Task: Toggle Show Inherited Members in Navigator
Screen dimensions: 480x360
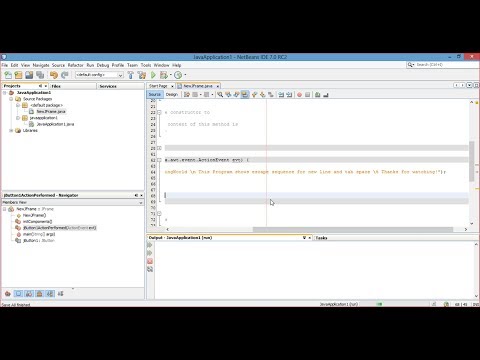Action: (8, 294)
